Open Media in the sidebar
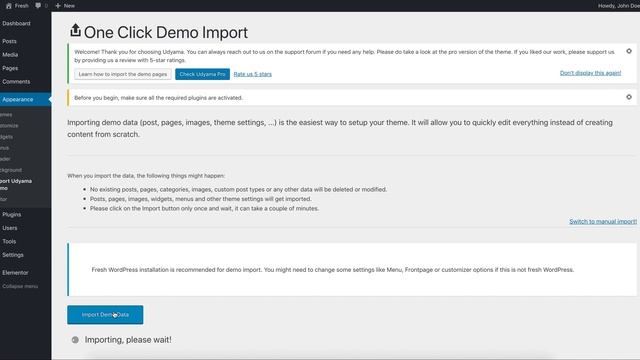This screenshot has height=360, width=640. coord(10,55)
